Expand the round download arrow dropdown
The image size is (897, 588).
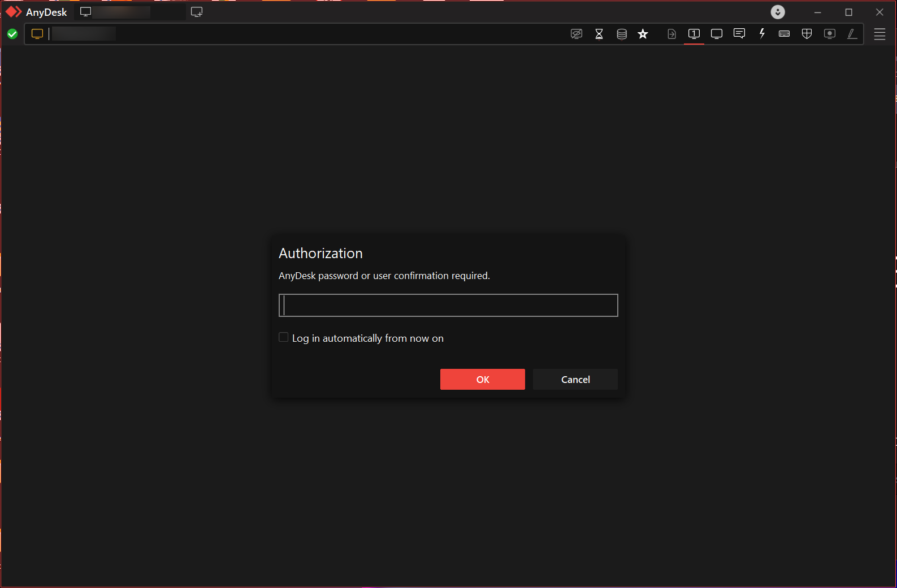tap(778, 12)
